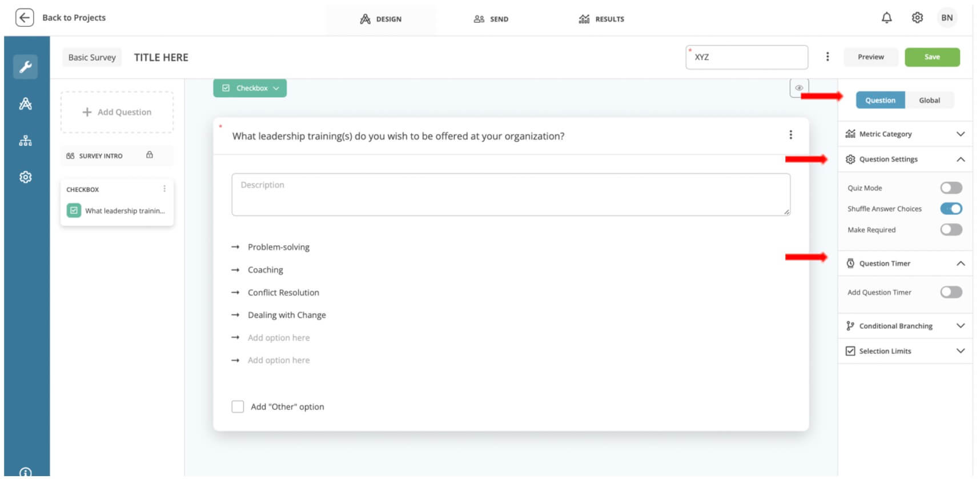
Task: Open hierarchy tree icon in sidebar
Action: (x=26, y=141)
